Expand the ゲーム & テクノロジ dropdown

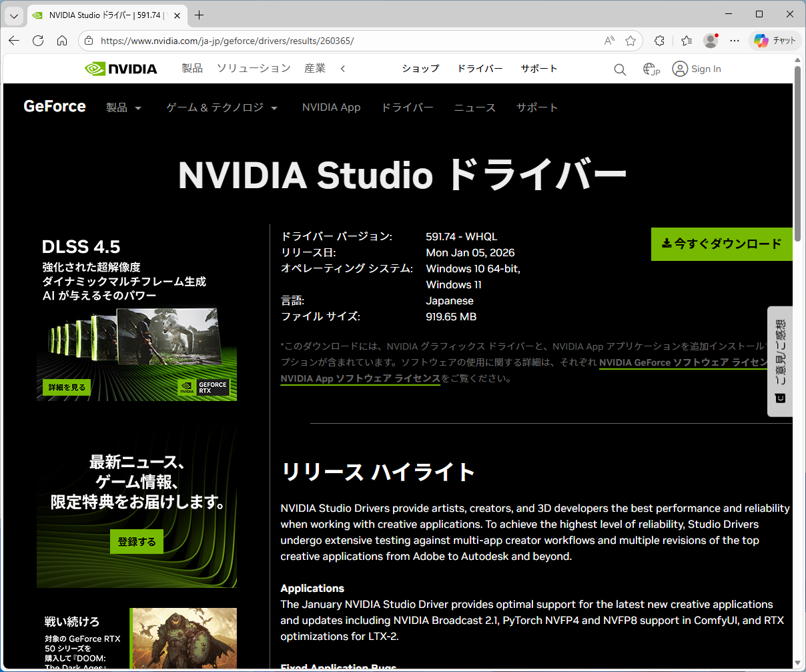(222, 108)
